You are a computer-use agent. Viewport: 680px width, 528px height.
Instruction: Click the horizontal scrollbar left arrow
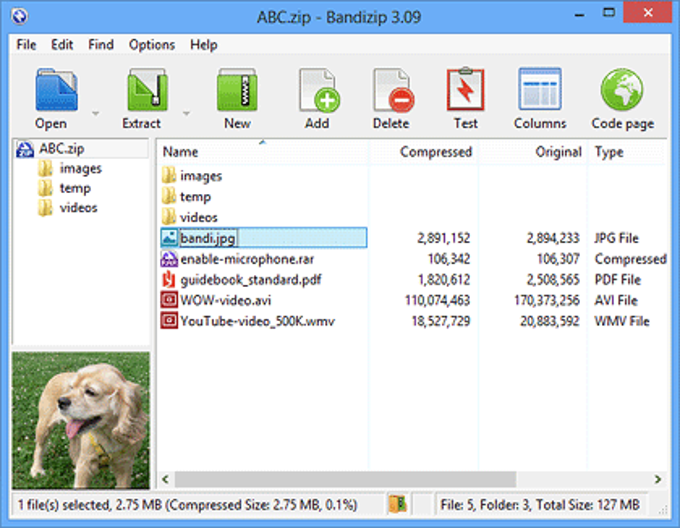[165, 479]
